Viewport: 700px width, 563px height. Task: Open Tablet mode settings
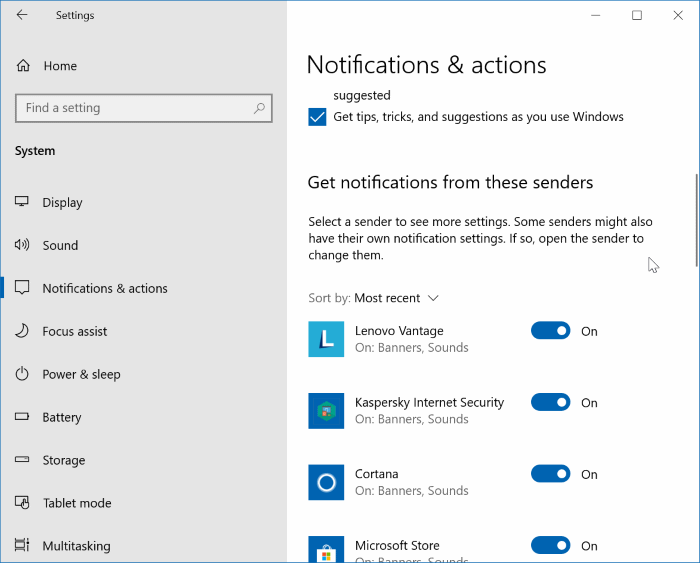(143, 503)
